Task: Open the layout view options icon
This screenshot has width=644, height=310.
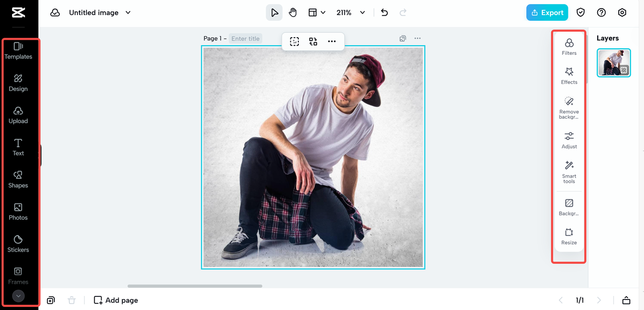Action: (x=312, y=13)
